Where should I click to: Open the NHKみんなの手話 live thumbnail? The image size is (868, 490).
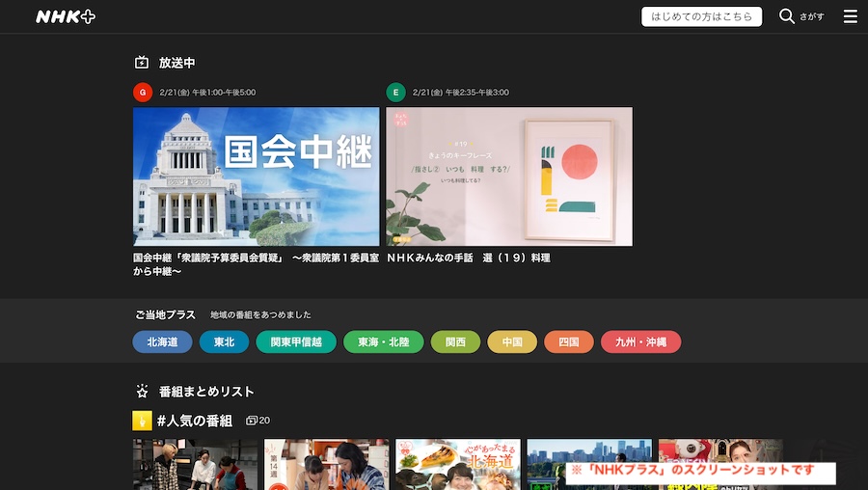point(509,177)
